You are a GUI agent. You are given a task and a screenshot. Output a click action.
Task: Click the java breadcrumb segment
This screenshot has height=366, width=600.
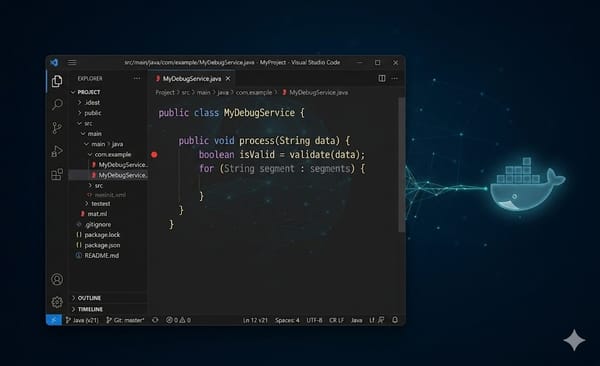[223, 92]
